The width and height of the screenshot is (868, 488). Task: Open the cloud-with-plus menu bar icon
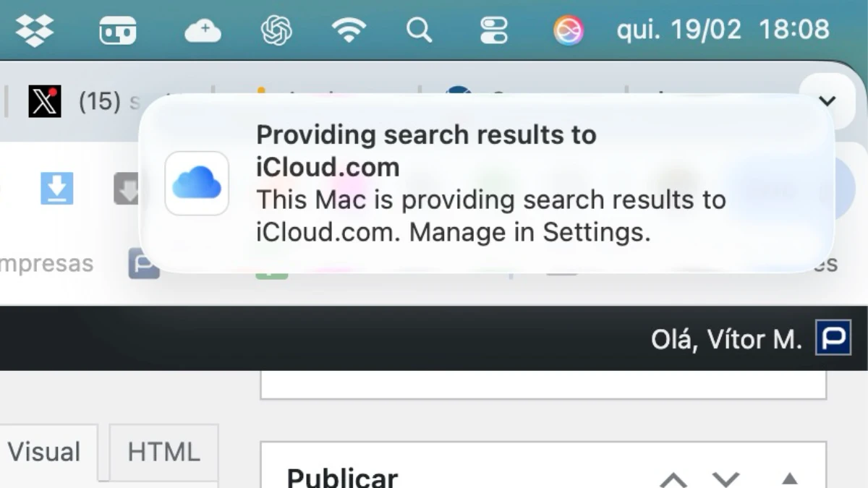click(x=203, y=30)
